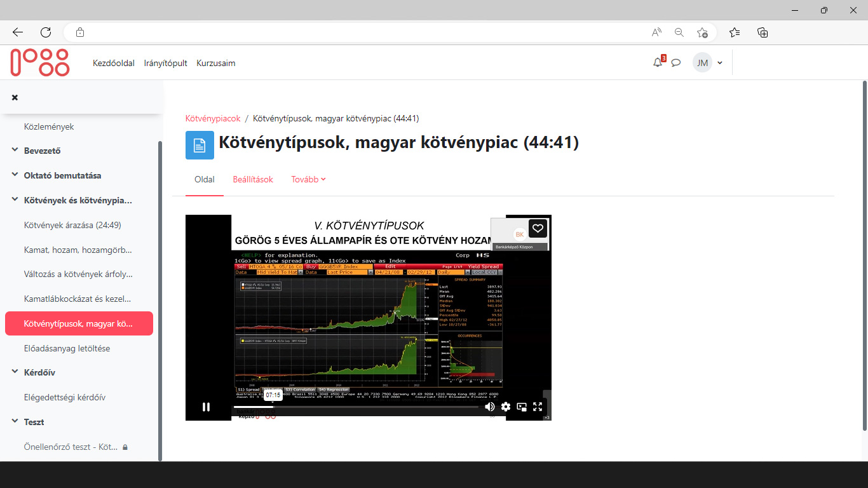Click the Kötvénypiacok breadcrumb link

(213, 118)
